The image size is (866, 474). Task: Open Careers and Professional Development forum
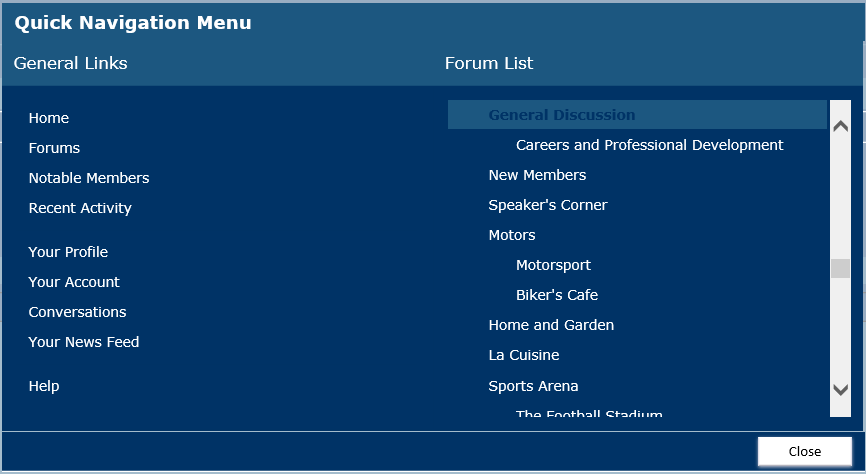649,145
